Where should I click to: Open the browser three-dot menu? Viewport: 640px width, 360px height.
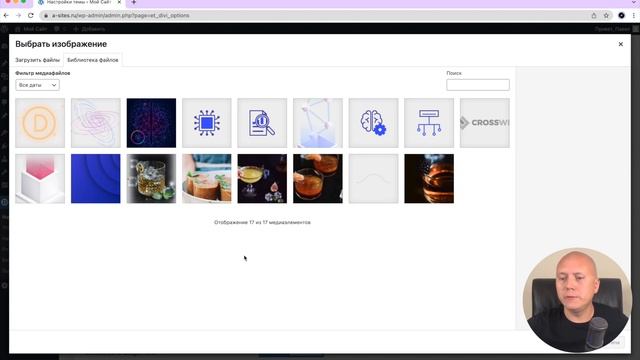click(x=633, y=16)
